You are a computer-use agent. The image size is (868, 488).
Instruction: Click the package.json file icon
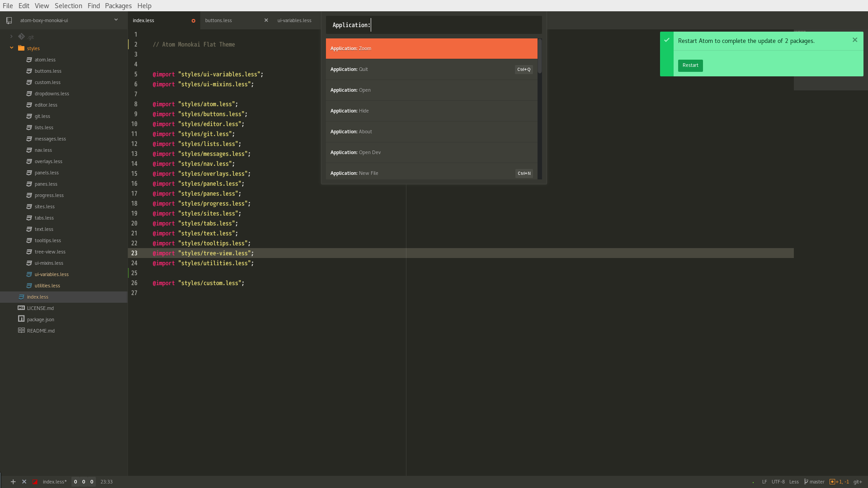coord(21,319)
